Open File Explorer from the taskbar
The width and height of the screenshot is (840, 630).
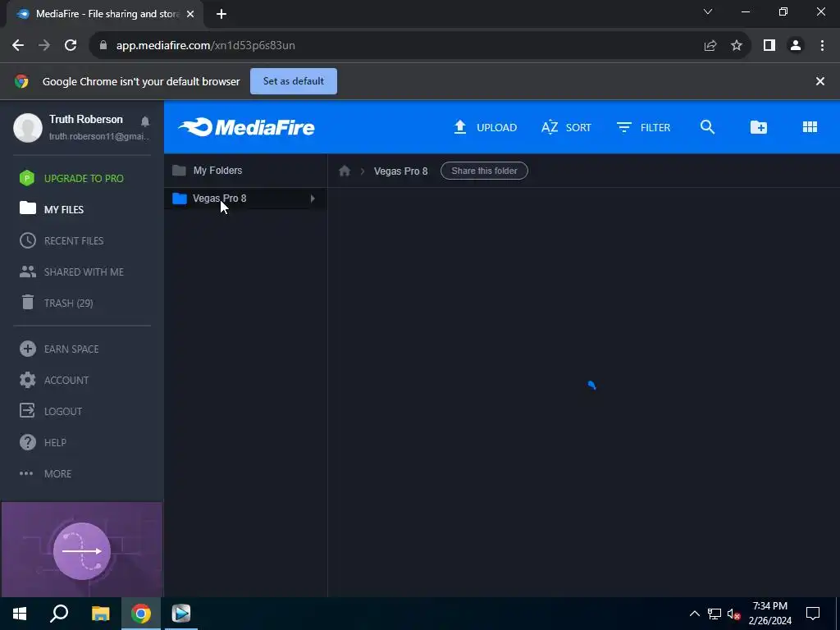point(100,614)
